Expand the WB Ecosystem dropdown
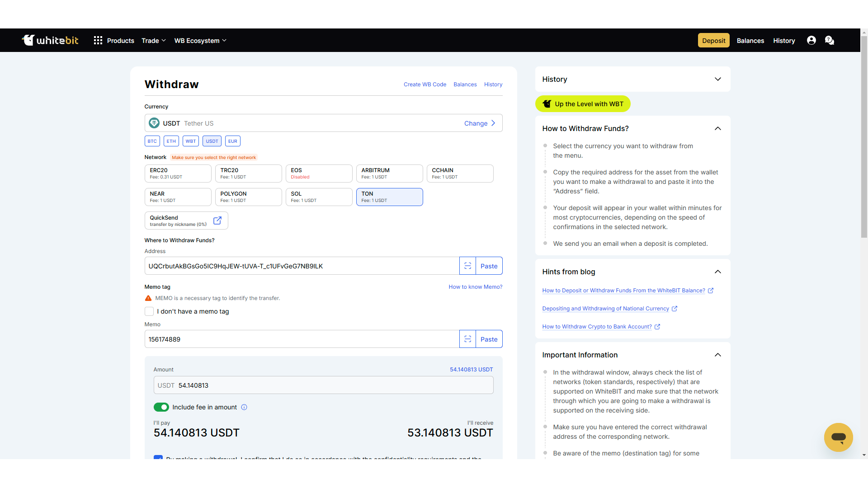Viewport: 868px width, 488px height. tap(200, 41)
